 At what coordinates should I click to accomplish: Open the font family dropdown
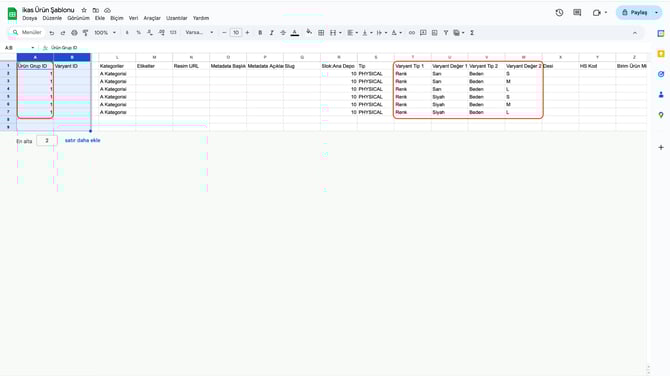(199, 33)
